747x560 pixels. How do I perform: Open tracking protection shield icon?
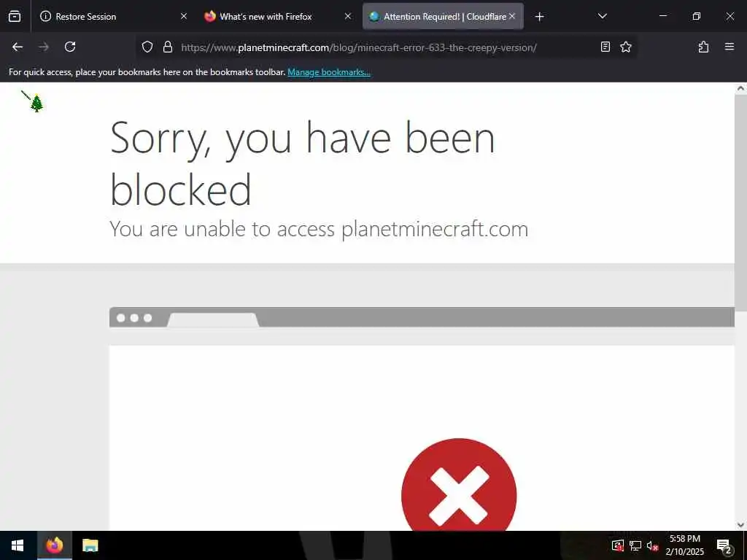147,47
